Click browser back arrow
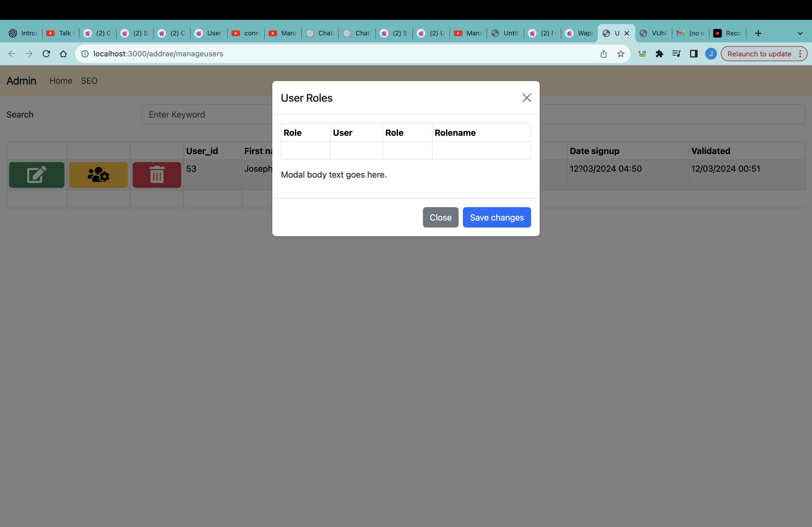The image size is (812, 527). 12,54
